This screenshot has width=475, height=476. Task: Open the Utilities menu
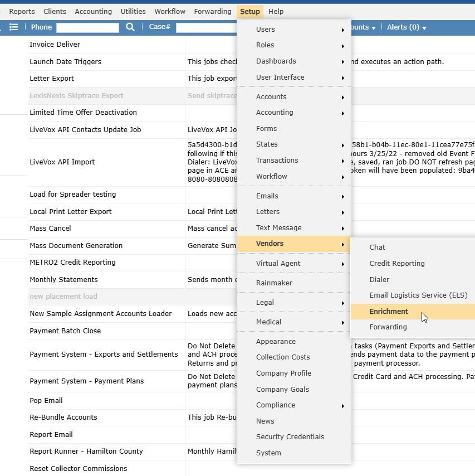pos(133,11)
